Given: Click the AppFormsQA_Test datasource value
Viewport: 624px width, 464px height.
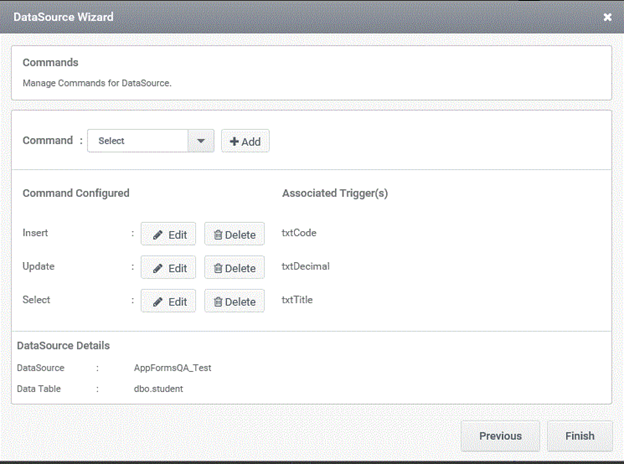Looking at the screenshot, I should tap(172, 368).
